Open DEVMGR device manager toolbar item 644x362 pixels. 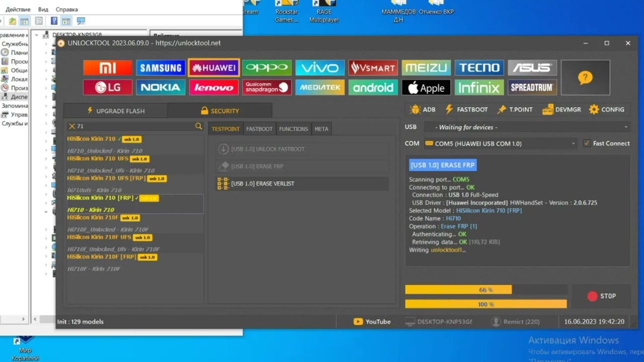[562, 109]
